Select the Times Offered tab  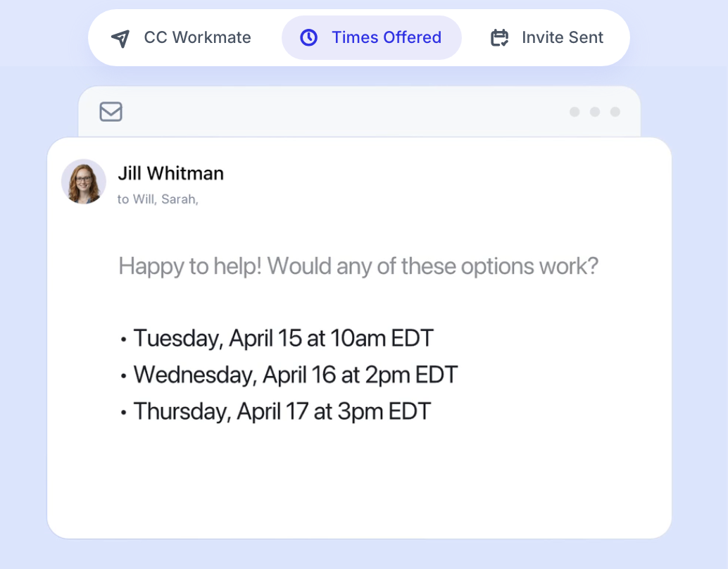coord(372,37)
